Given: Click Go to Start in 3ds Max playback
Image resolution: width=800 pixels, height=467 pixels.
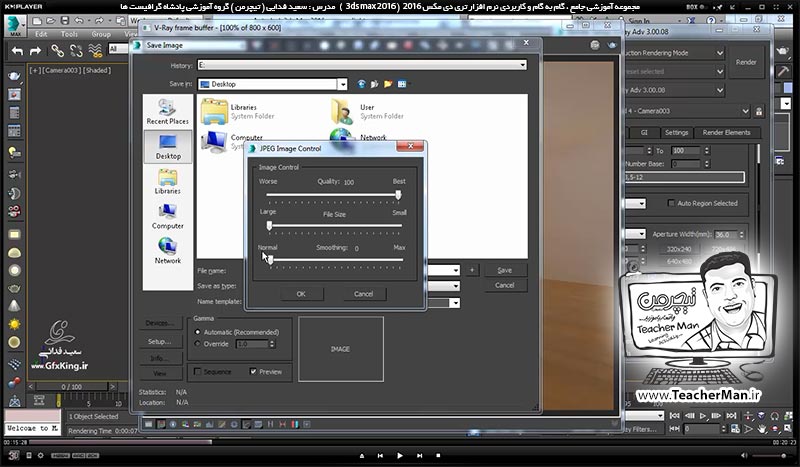Looking at the screenshot, I should (674, 416).
